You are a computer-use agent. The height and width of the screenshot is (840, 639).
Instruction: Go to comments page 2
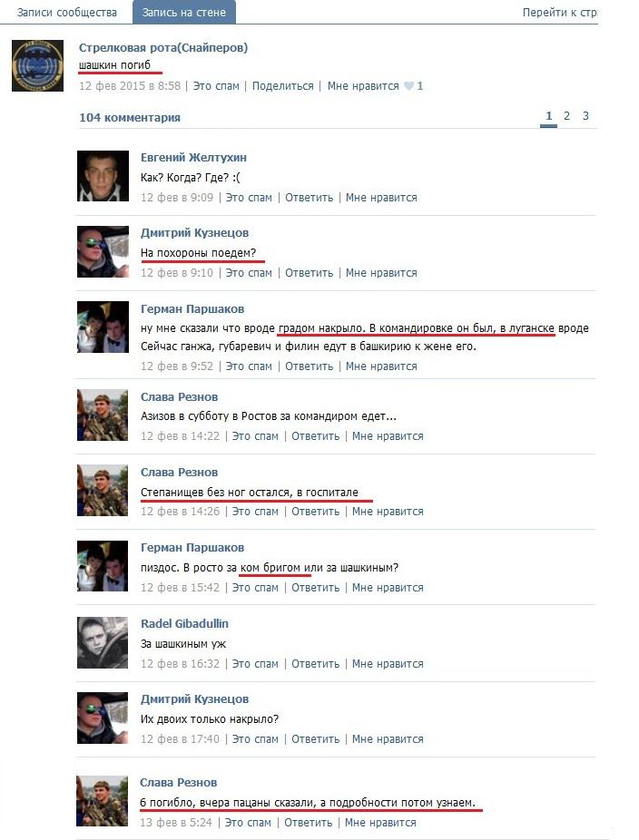[566, 116]
